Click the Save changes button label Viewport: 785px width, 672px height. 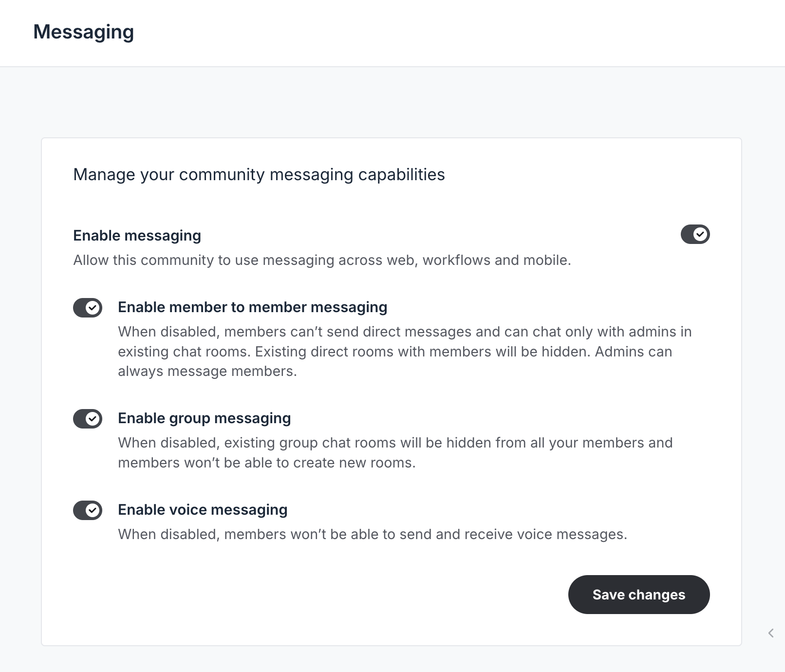point(639,595)
